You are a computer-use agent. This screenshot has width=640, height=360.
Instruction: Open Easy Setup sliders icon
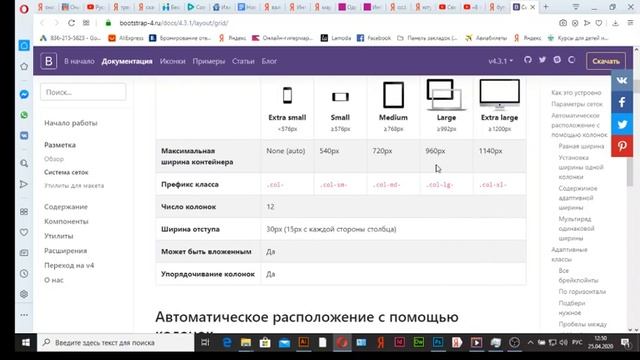click(631, 23)
